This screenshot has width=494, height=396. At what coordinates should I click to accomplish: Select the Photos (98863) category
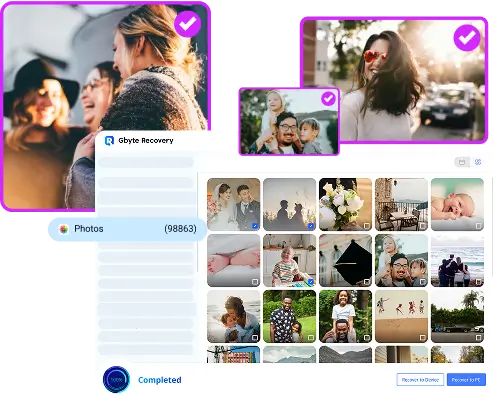(x=127, y=229)
